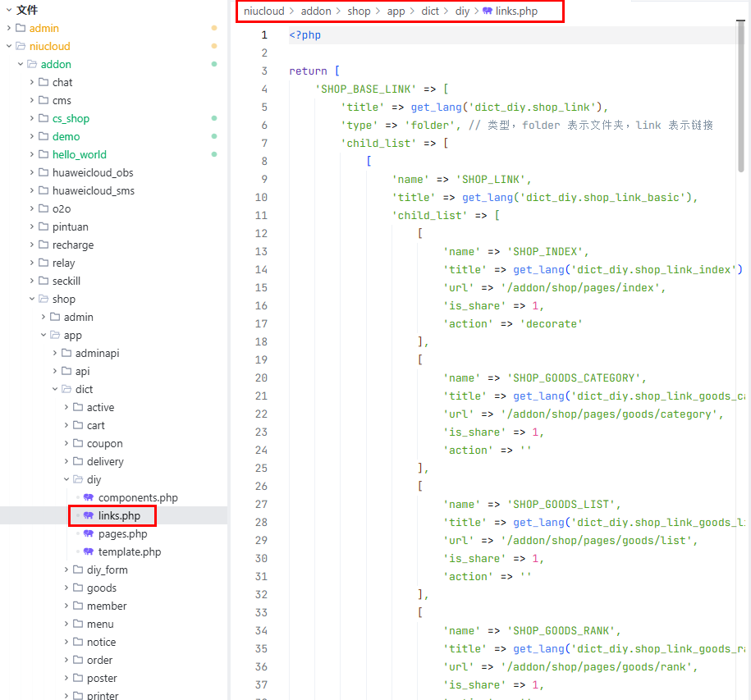Open the diy_form folder
751x700 pixels.
pos(107,570)
